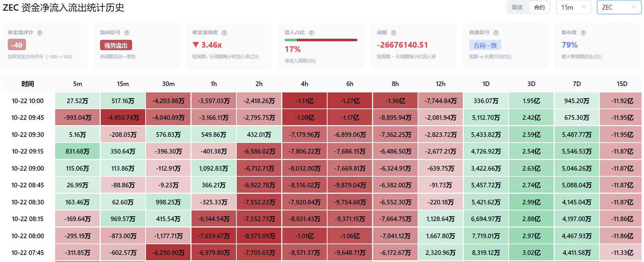Click the ZEC 资金净流入流出统计历史 title
This screenshot has height=262, width=644.
coord(64,7)
